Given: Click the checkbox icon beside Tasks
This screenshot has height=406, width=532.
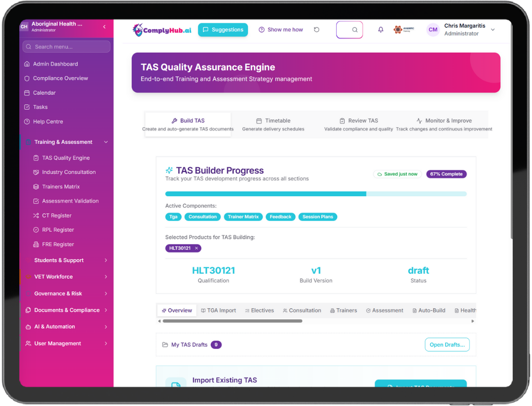Looking at the screenshot, I should point(27,107).
